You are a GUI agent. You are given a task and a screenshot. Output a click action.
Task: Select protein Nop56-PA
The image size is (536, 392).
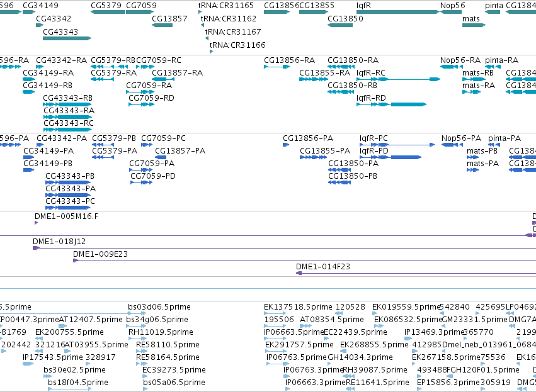click(x=452, y=145)
